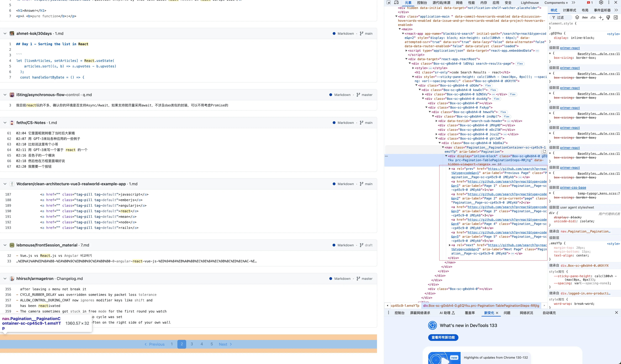Expand the search-sub-header div node
The image size is (621, 364).
[436, 121]
